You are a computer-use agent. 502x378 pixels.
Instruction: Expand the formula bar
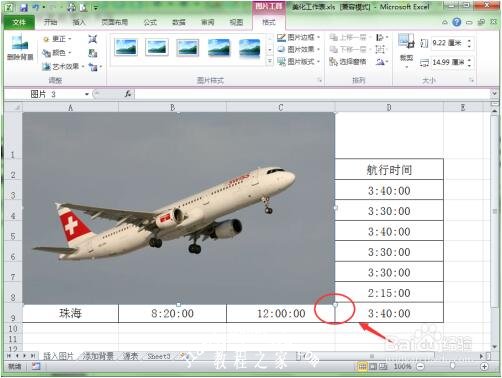[494, 94]
